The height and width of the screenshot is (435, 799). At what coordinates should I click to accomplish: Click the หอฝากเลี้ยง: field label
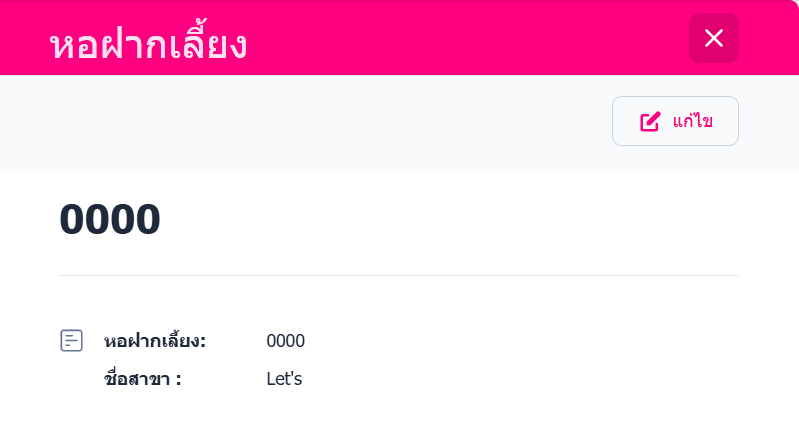155,341
